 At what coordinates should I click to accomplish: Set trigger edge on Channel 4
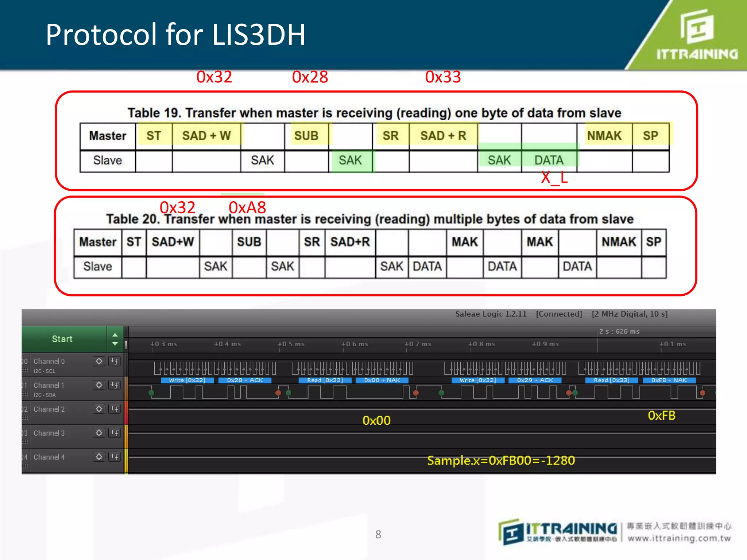click(115, 457)
